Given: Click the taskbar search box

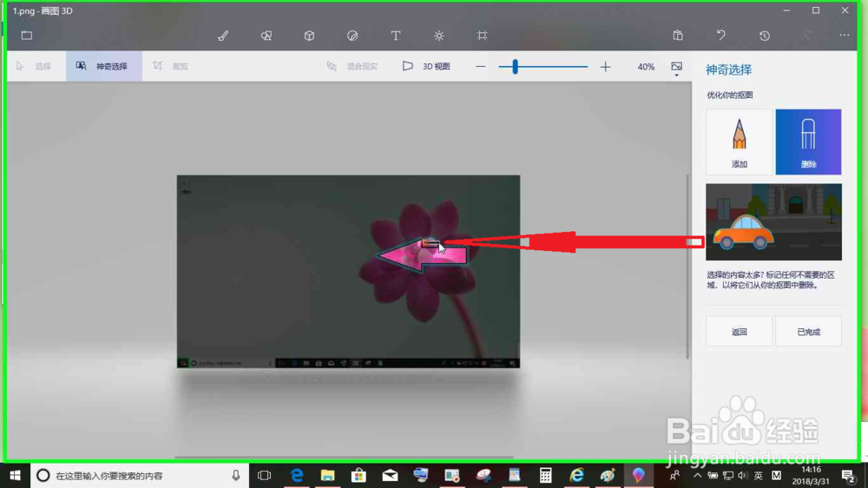Looking at the screenshot, I should tap(138, 475).
